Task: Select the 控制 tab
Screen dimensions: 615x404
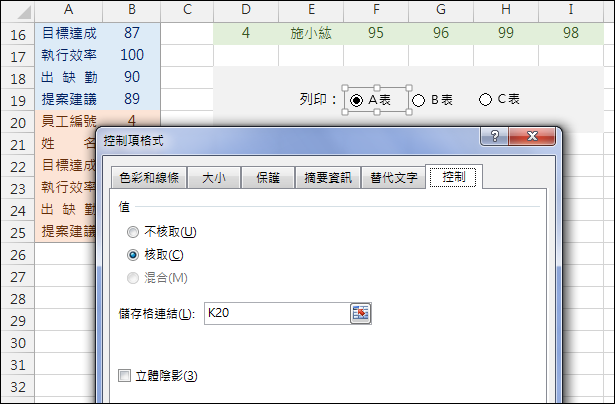Action: point(453,177)
